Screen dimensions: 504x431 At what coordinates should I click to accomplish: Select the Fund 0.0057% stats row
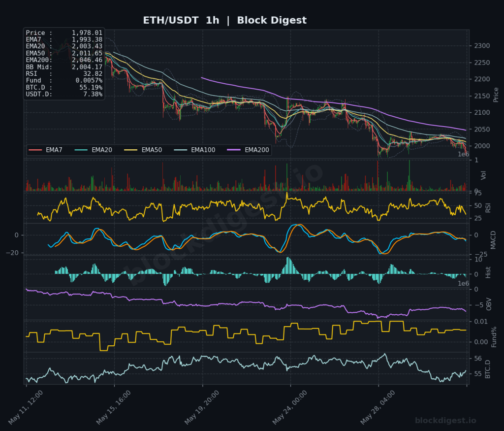tap(64, 80)
